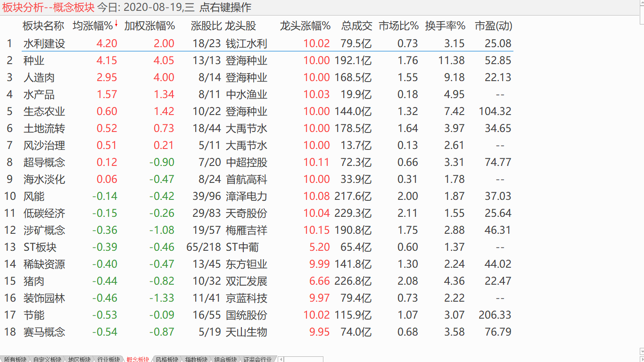The image size is (644, 362).
Task: Click the 206.33 P/E value
Action: [x=495, y=315]
